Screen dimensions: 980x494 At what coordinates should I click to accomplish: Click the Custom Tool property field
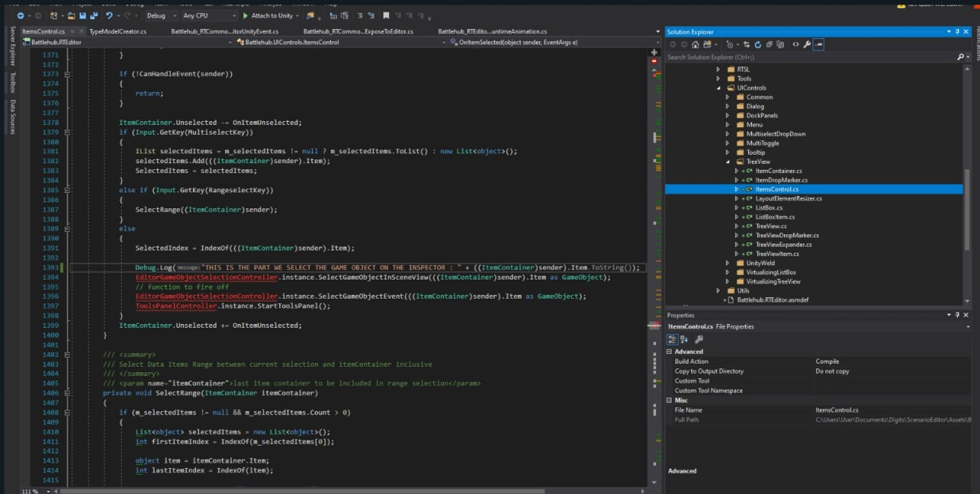tap(892, 381)
